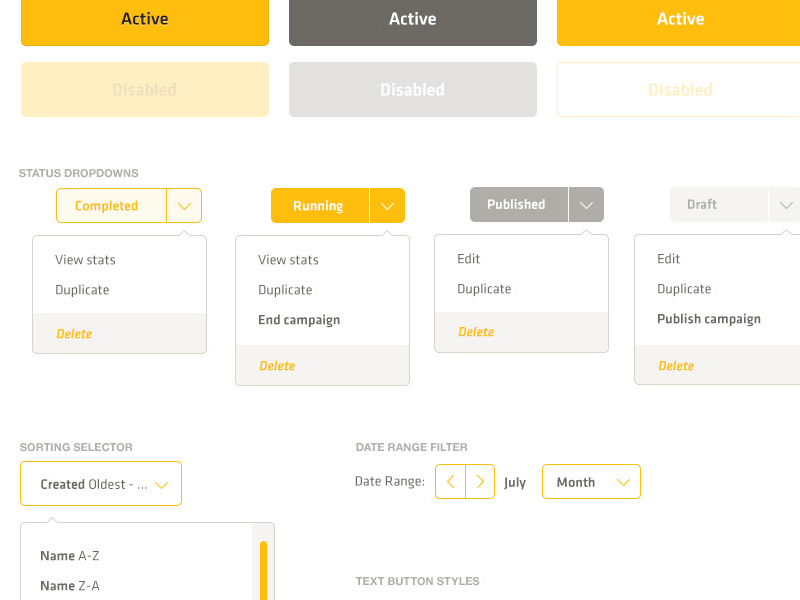Viewport: 800px width, 600px height.
Task: Click the gray Disabled button
Action: tap(413, 89)
